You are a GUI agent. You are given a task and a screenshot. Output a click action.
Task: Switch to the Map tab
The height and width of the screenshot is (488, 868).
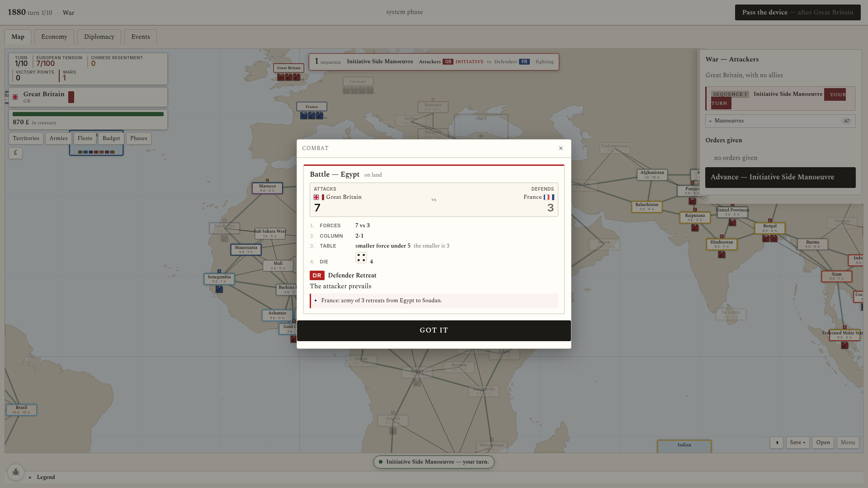18,37
